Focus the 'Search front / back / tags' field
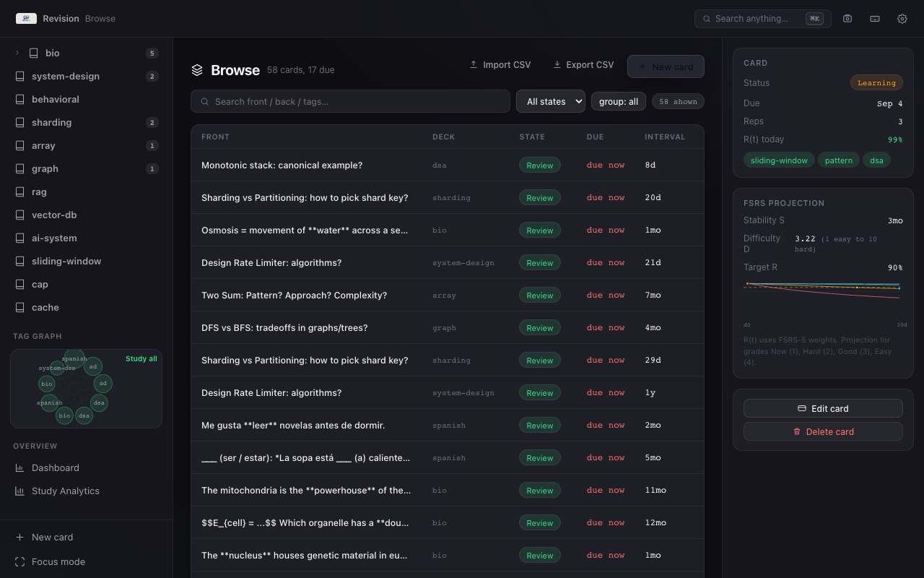The image size is (924, 578). point(350,101)
